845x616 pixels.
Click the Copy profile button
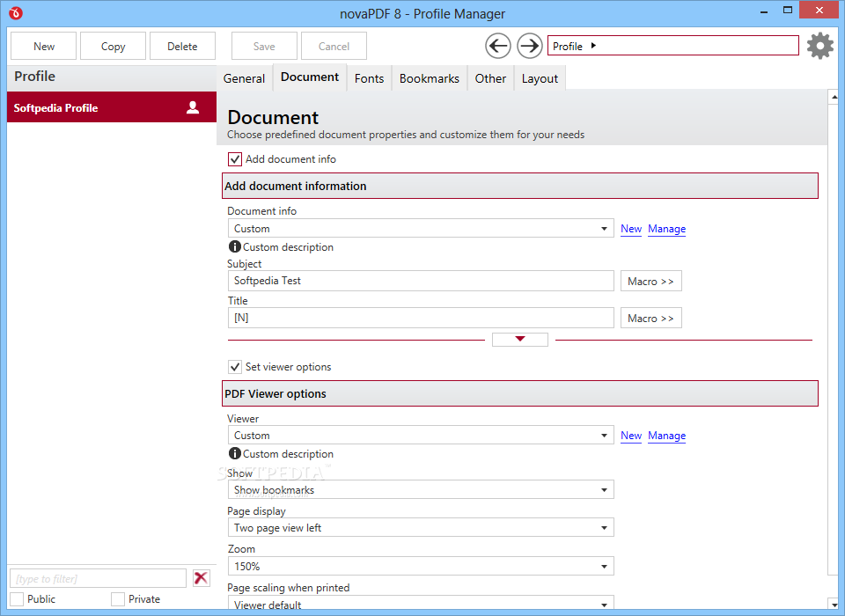(x=114, y=47)
